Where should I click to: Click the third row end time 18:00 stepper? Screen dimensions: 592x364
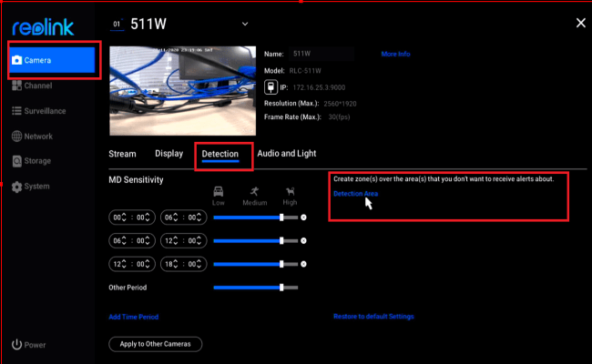point(183,264)
